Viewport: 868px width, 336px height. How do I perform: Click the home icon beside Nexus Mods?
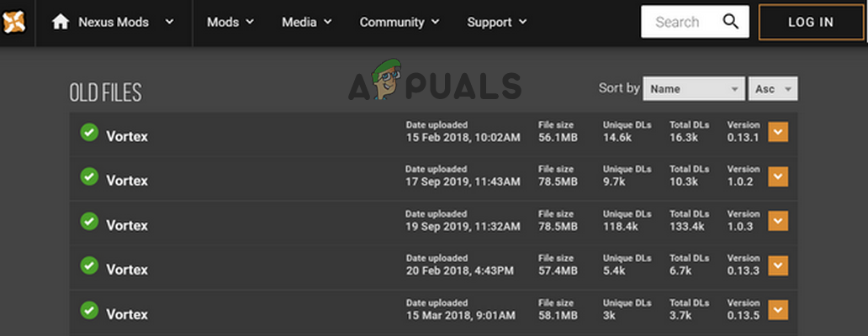coord(61,23)
